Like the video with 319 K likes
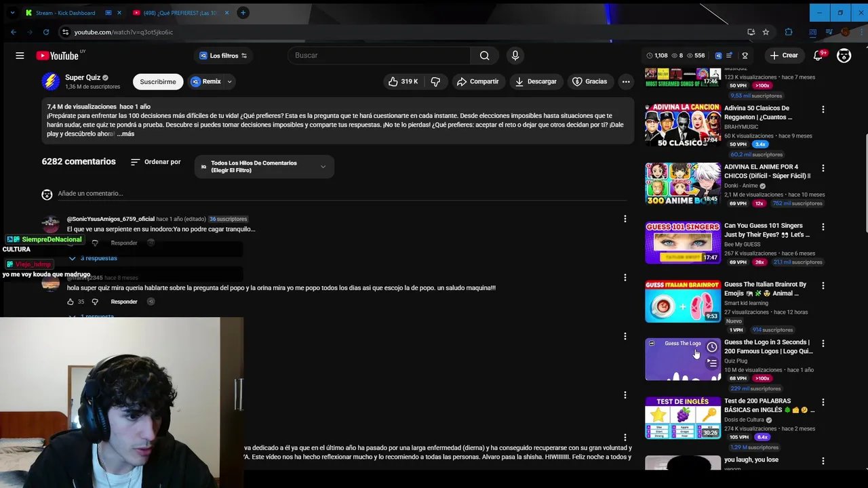The width and height of the screenshot is (868, 488). coord(403,81)
